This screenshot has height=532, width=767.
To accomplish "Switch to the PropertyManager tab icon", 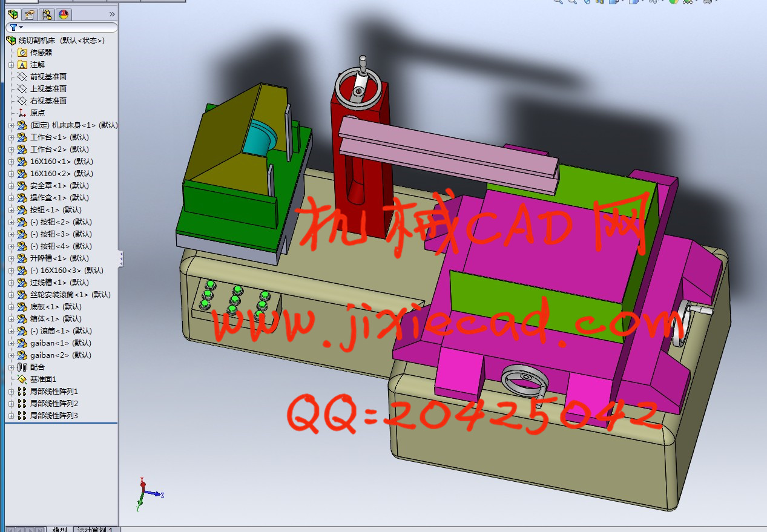I will [30, 14].
